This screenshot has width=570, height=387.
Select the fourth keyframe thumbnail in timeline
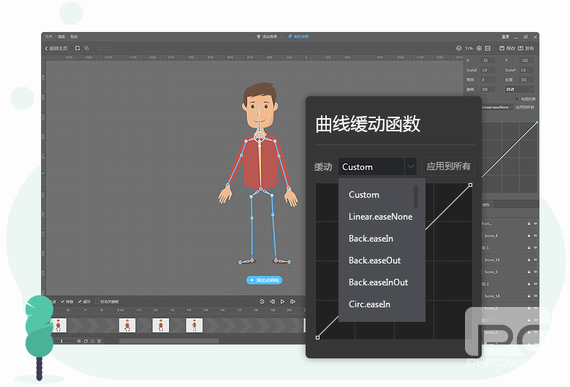coord(194,325)
